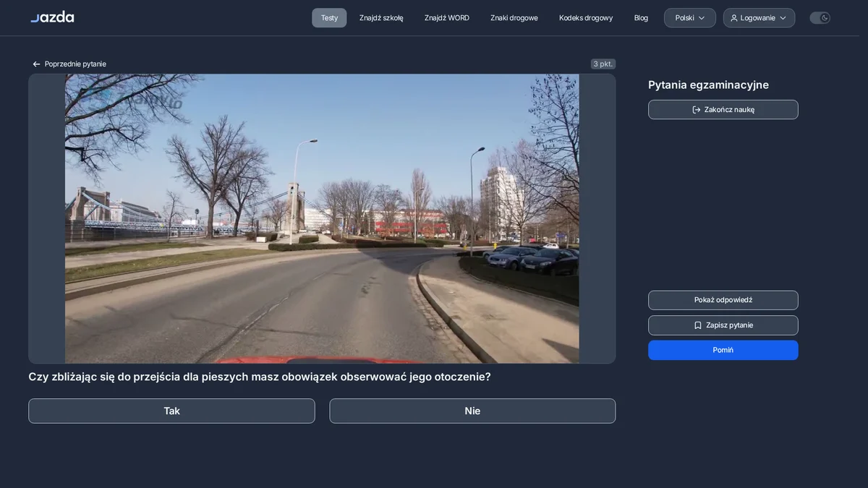Open the Testy tab
This screenshot has height=488, width=868.
coord(329,18)
